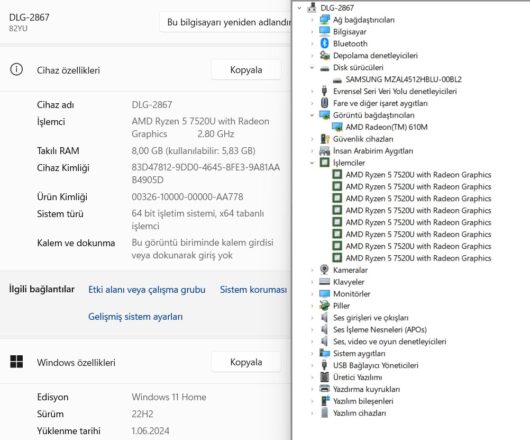Copy Windows specs with Windows özellikleri Kopyala

pos(246,362)
